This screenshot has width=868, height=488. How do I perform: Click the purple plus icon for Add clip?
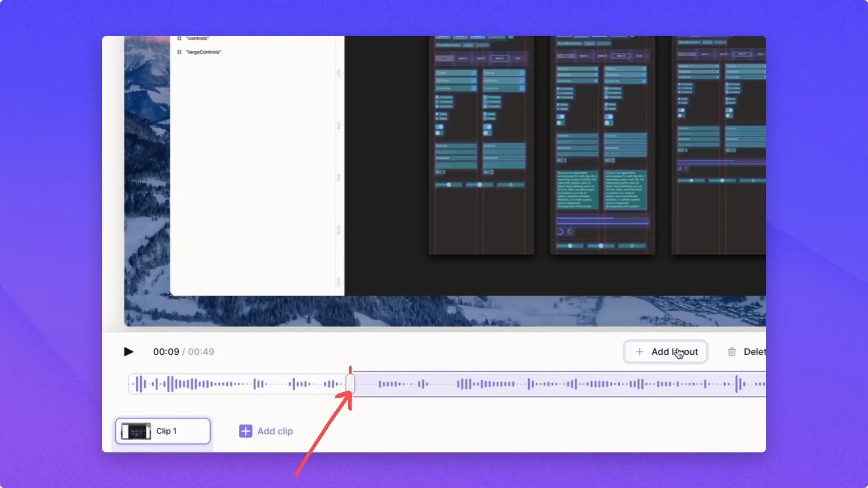click(x=246, y=431)
